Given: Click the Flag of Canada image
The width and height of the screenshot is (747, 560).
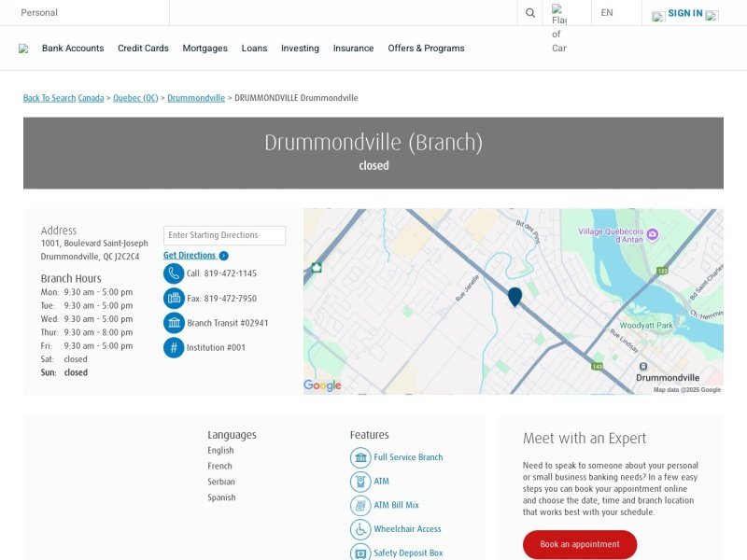Looking at the screenshot, I should point(559,28).
